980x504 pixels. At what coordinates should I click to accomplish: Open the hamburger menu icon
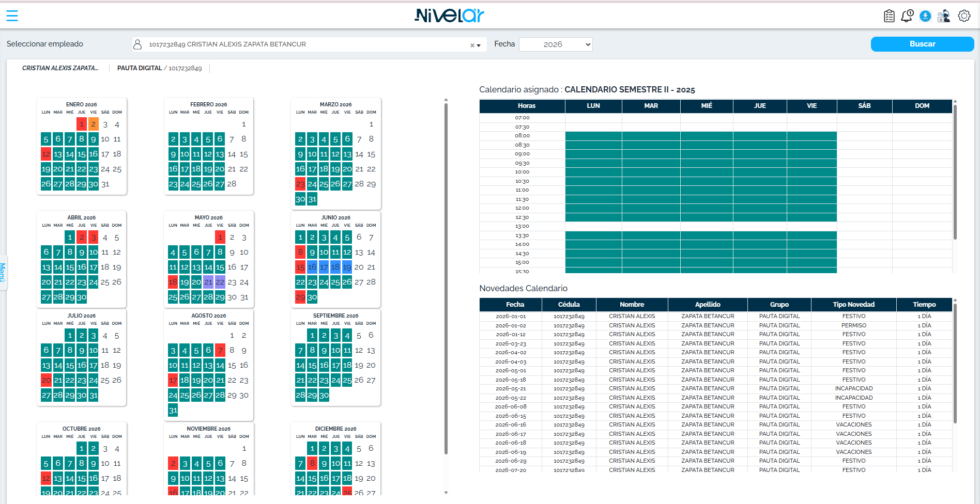(12, 16)
